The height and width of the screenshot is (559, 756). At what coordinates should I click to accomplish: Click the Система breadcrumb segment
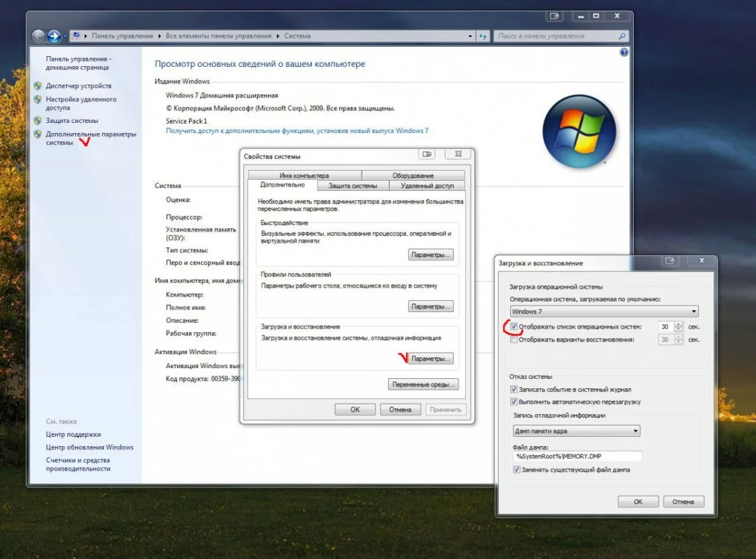[x=297, y=36]
